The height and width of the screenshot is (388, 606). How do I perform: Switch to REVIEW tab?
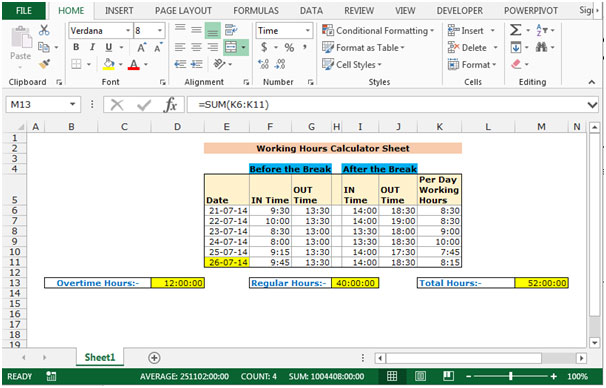pos(359,11)
